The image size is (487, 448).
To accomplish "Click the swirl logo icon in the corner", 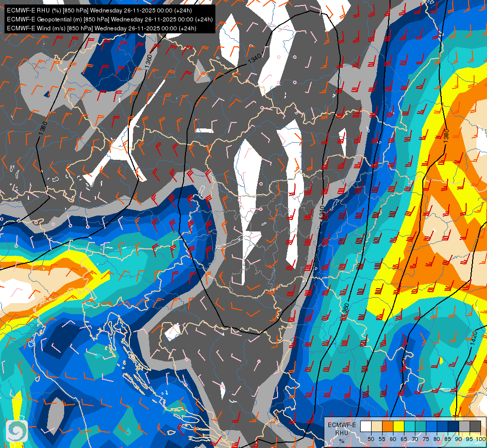I will pos(17,431).
